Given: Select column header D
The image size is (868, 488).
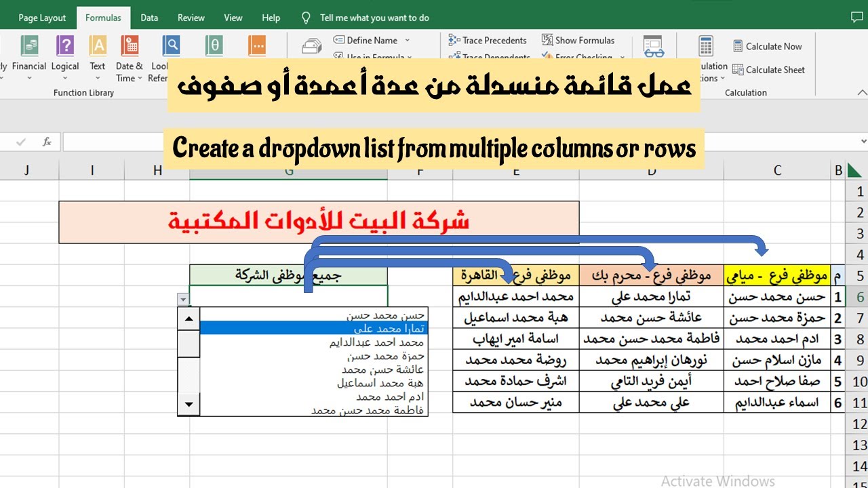Looking at the screenshot, I should click(652, 170).
